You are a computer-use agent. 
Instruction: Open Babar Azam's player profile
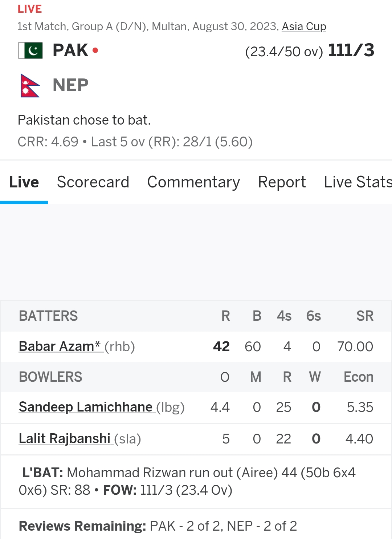60,346
